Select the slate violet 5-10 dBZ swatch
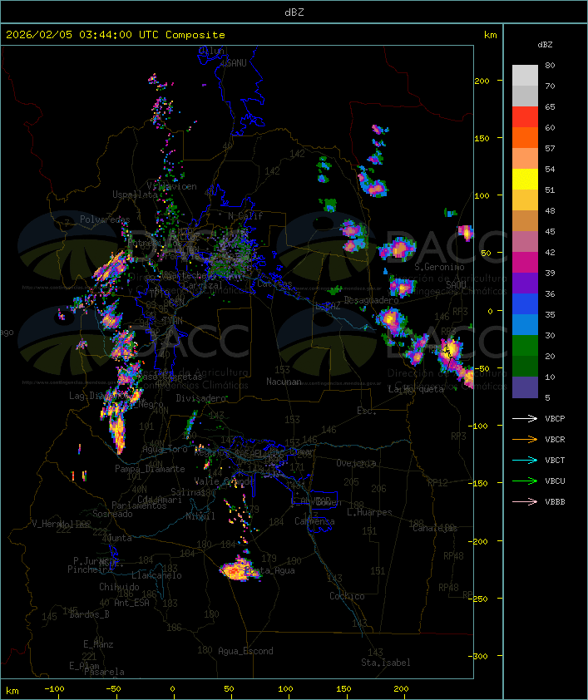This screenshot has height=700, width=588. pyautogui.click(x=525, y=387)
